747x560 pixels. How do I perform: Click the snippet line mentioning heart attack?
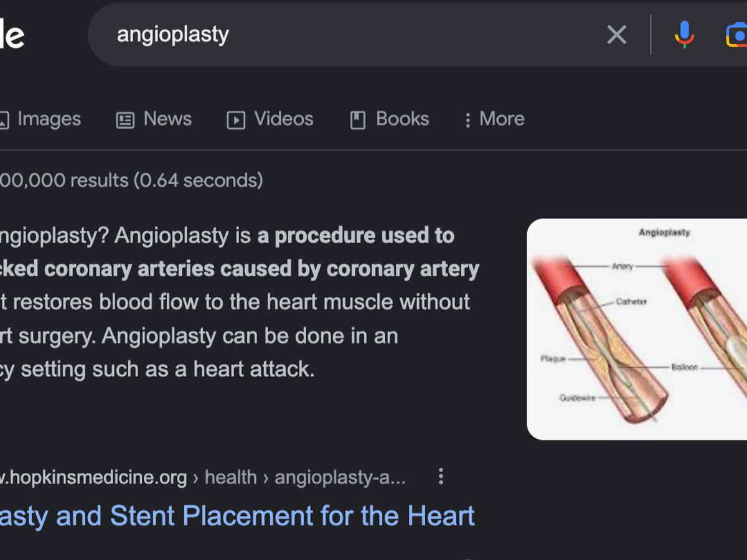[x=157, y=369]
